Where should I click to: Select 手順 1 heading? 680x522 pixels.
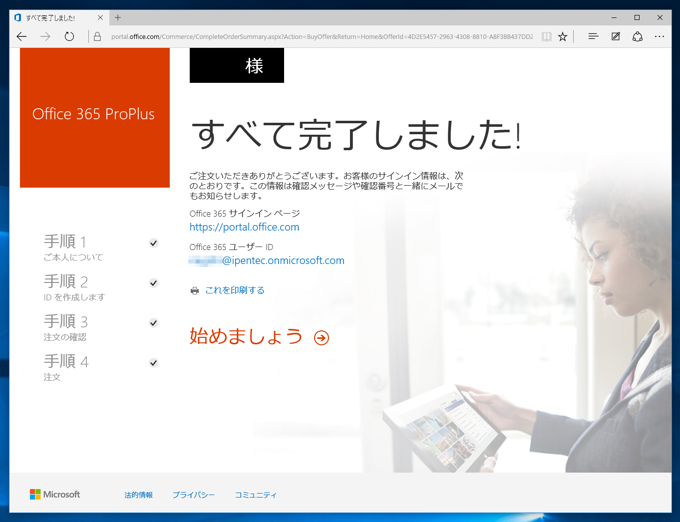(65, 241)
